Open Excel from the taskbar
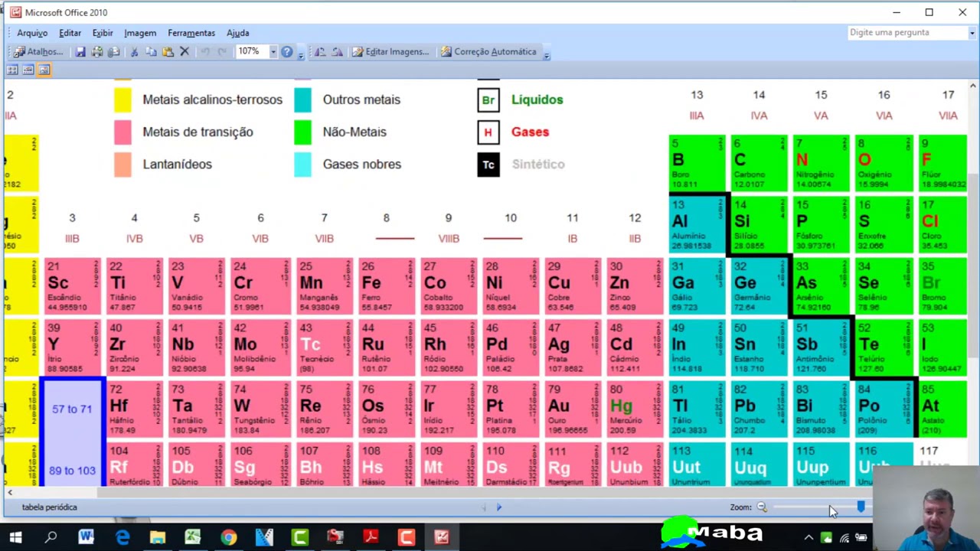 tap(192, 537)
